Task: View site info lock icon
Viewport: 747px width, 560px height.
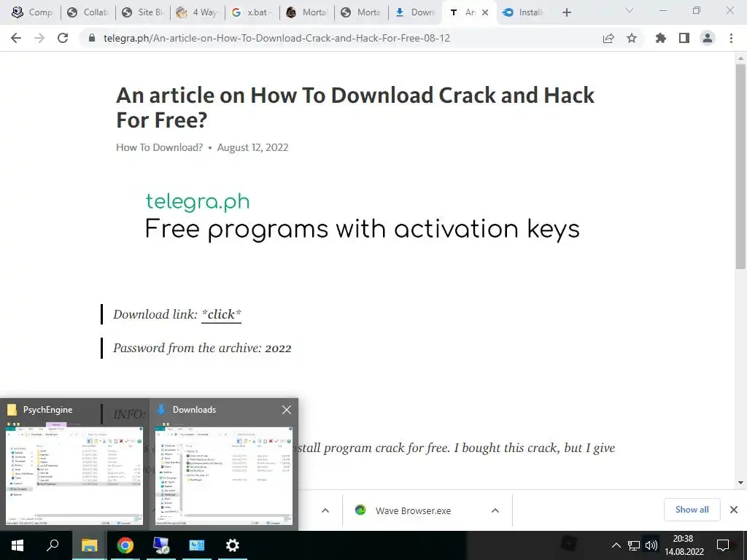Action: [93, 38]
